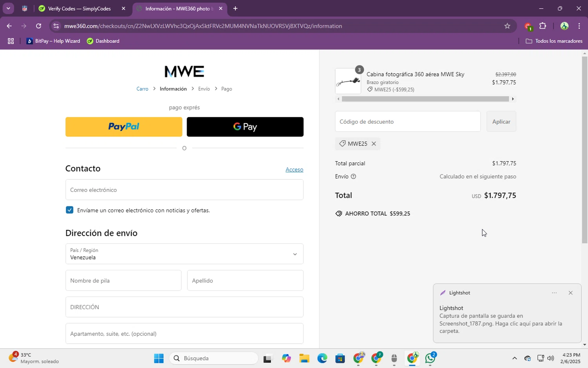This screenshot has height=368, width=588.
Task: Click the Cabina fotográfica product thumbnail
Action: [348, 81]
